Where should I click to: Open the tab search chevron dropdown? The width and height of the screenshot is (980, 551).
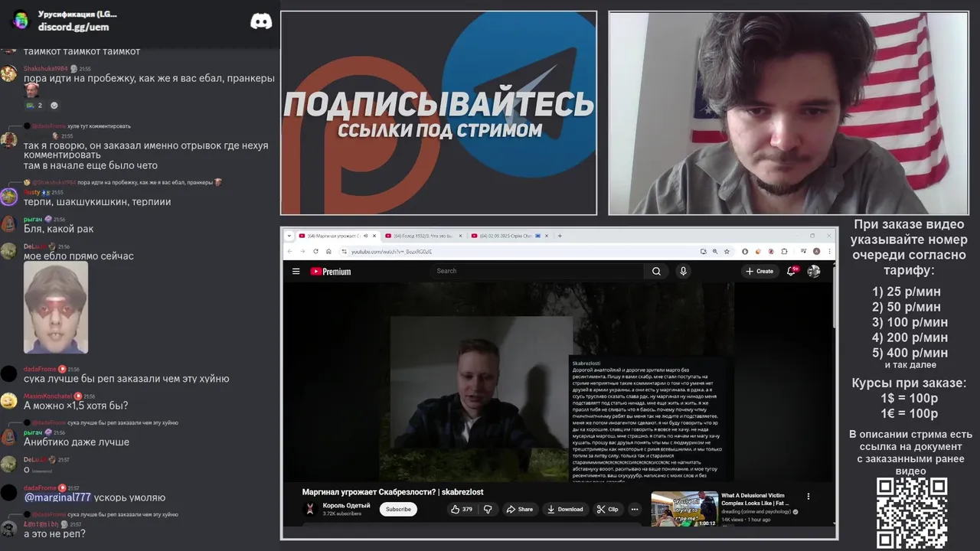coord(289,236)
